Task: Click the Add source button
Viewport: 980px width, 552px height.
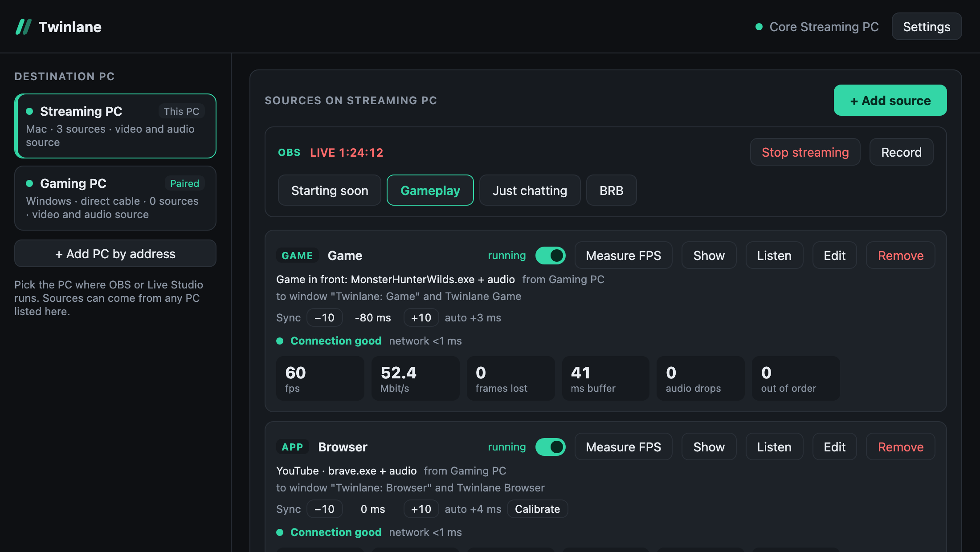Action: pos(890,101)
